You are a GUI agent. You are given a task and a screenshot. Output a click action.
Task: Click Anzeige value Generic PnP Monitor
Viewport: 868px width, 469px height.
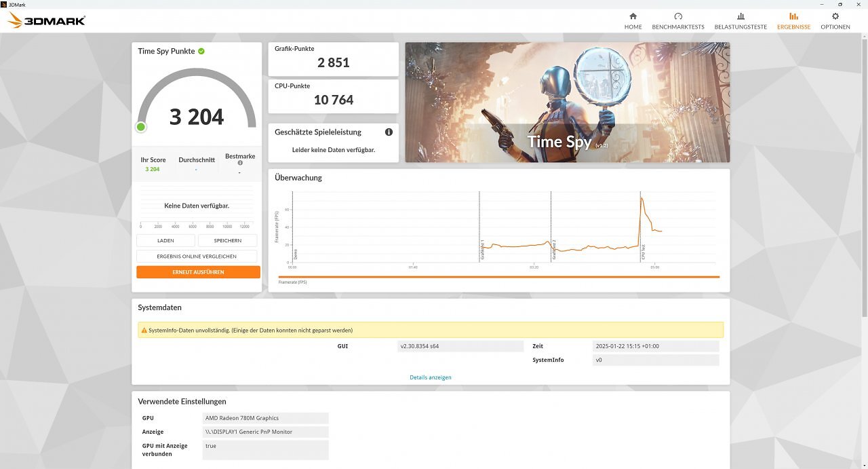click(266, 432)
